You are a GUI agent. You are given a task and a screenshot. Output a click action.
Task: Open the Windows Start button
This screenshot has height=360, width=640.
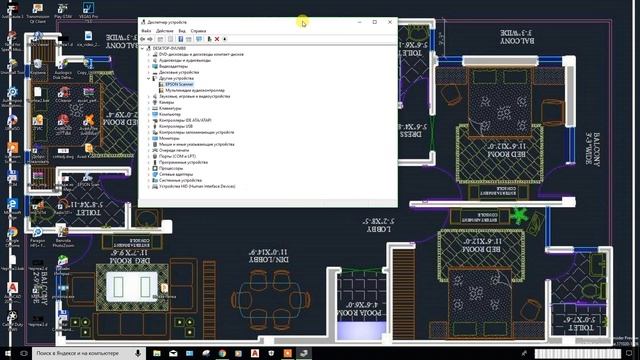8,353
